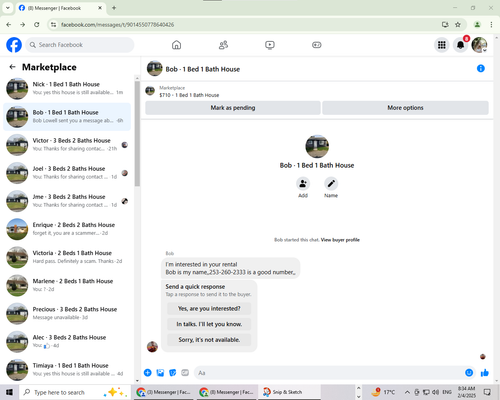Viewport: 500px width, 400px height.
Task: Click the listing thumbnail beside $710 listing
Action: point(150,91)
